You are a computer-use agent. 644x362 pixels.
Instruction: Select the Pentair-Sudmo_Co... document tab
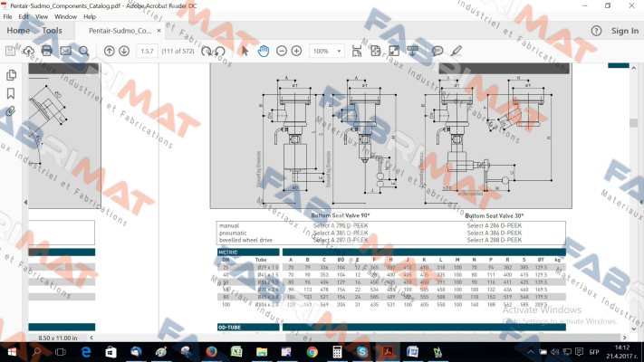click(x=120, y=31)
